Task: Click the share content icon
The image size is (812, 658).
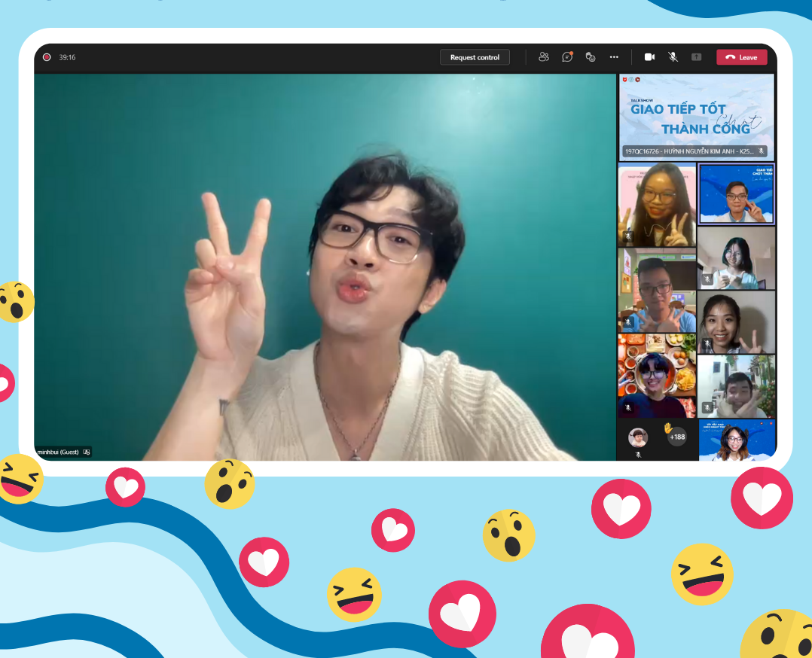Action: 697,57
